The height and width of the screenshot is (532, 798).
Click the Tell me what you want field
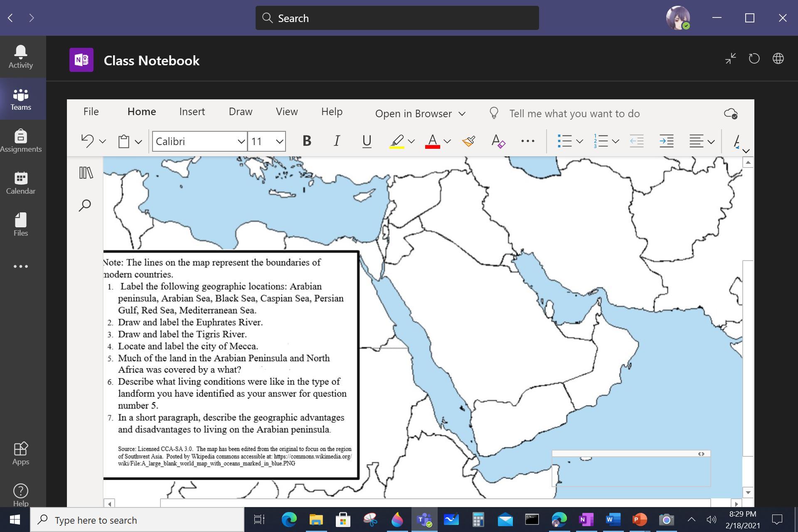coord(574,113)
